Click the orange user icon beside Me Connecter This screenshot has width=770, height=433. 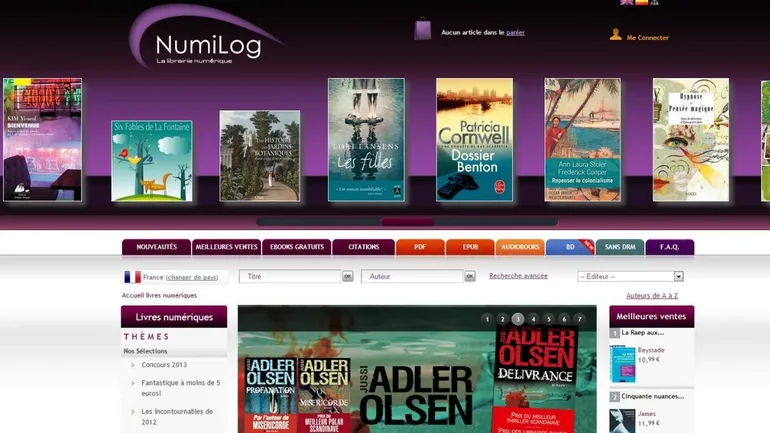pyautogui.click(x=616, y=35)
